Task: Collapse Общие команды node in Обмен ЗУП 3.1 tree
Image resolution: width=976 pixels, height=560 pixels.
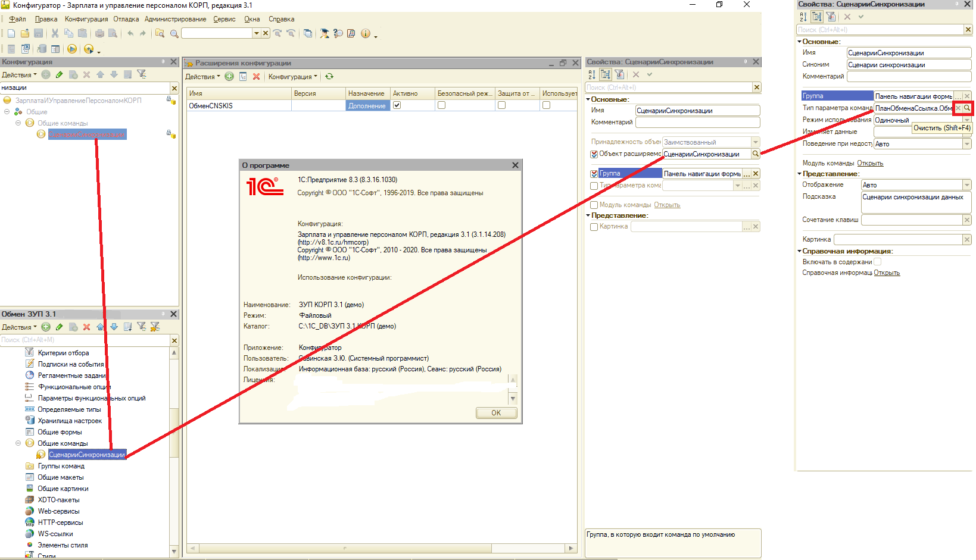Action: tap(18, 443)
